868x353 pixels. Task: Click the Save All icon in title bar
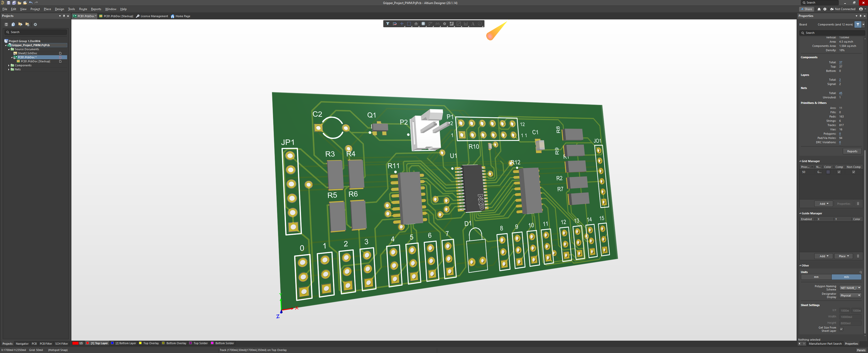(x=14, y=3)
